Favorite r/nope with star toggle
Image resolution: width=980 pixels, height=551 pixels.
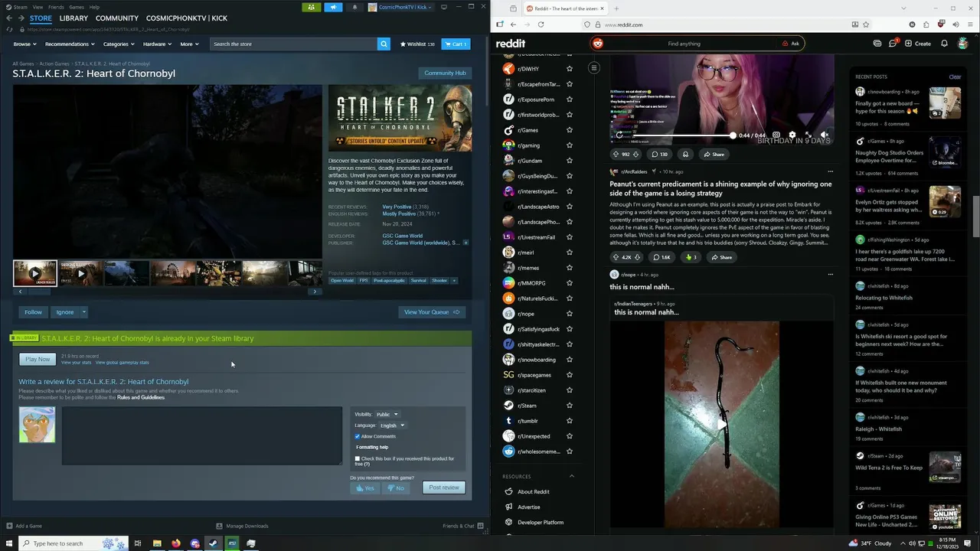(x=569, y=314)
